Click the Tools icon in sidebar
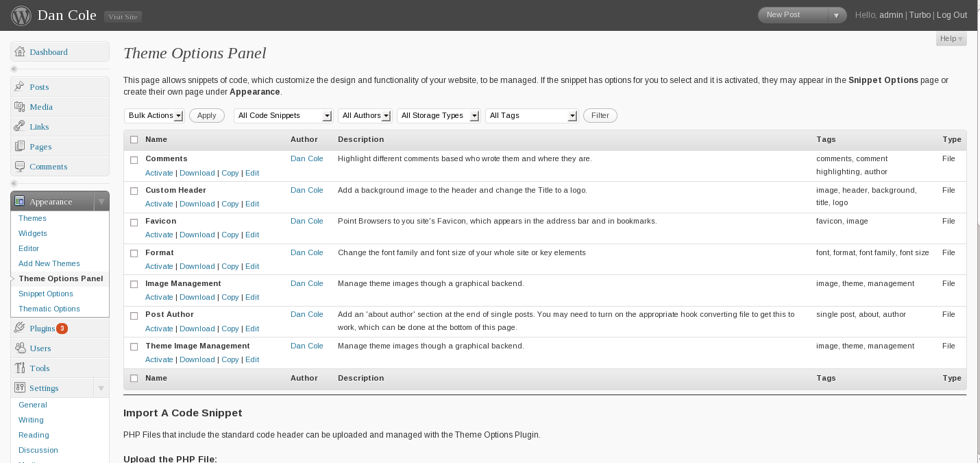The width and height of the screenshot is (980, 463). click(x=20, y=368)
